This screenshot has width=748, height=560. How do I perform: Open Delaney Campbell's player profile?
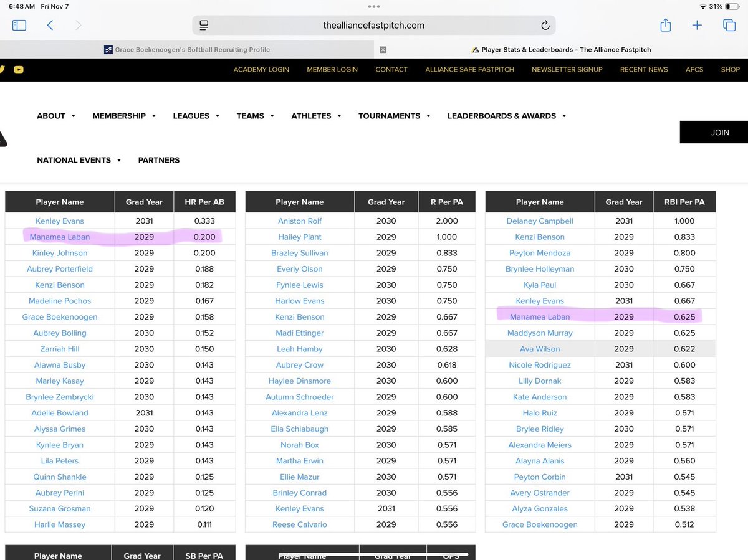[540, 221]
